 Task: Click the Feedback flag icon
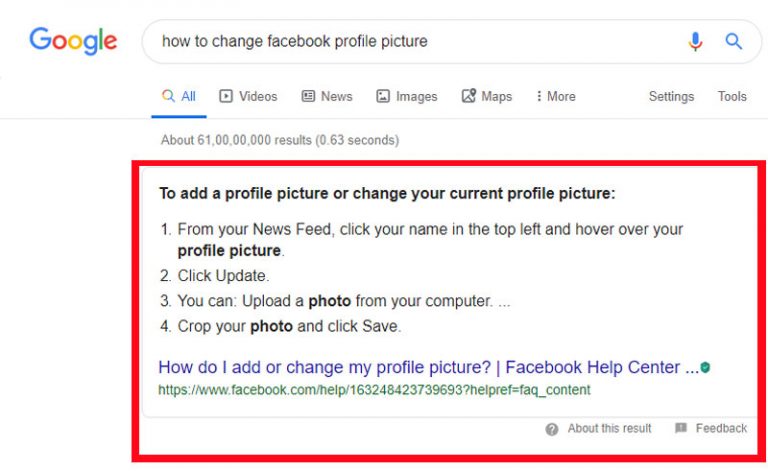(681, 428)
